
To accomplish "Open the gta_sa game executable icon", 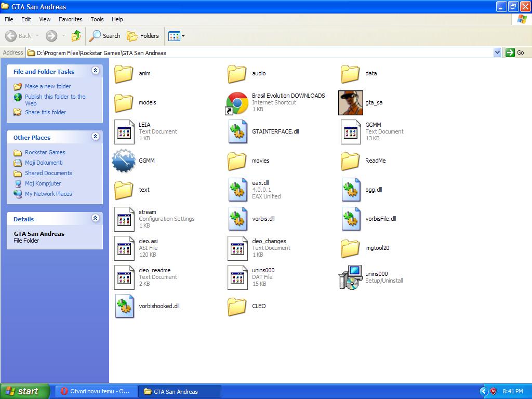I will click(350, 103).
